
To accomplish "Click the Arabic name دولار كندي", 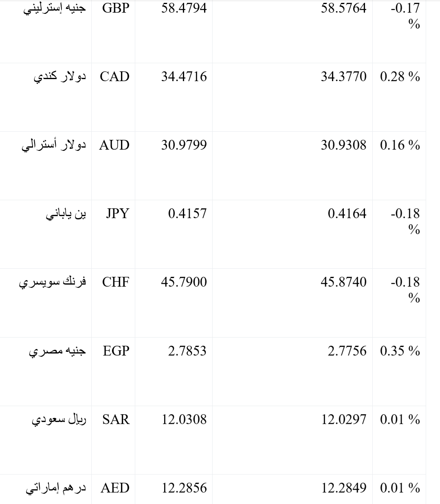I will 60,77.
